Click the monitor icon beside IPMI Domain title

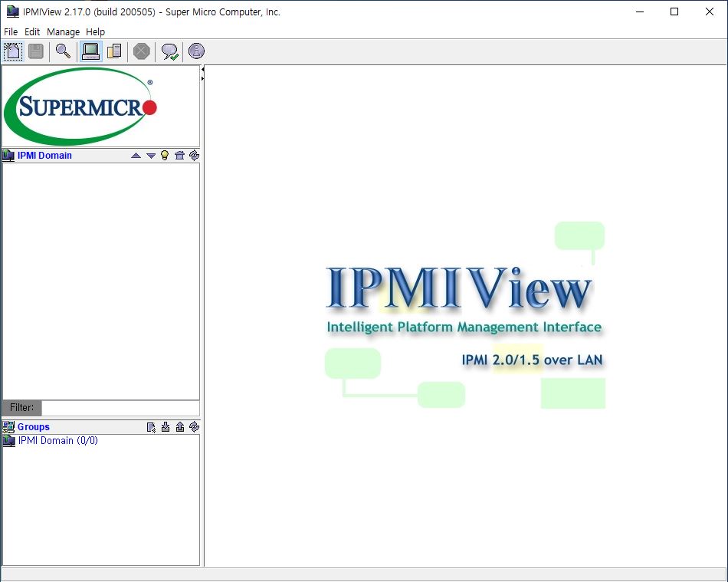coord(8,156)
